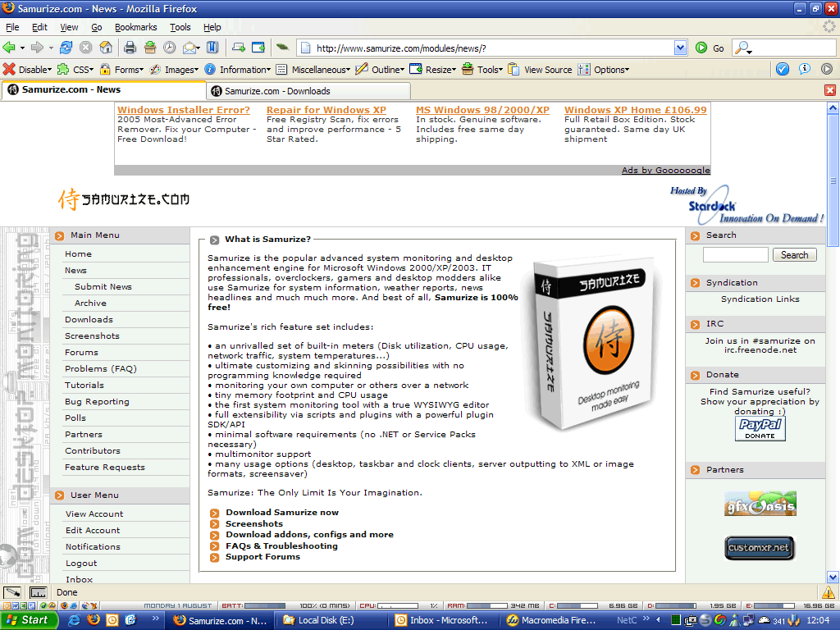Screen dimensions: 840x630
Task: Open the Forms dropdown menu
Action: [122, 70]
